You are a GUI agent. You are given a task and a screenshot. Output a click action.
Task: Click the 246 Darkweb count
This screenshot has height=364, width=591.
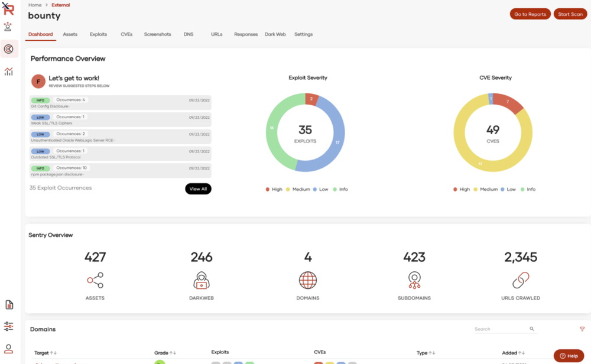click(x=202, y=258)
